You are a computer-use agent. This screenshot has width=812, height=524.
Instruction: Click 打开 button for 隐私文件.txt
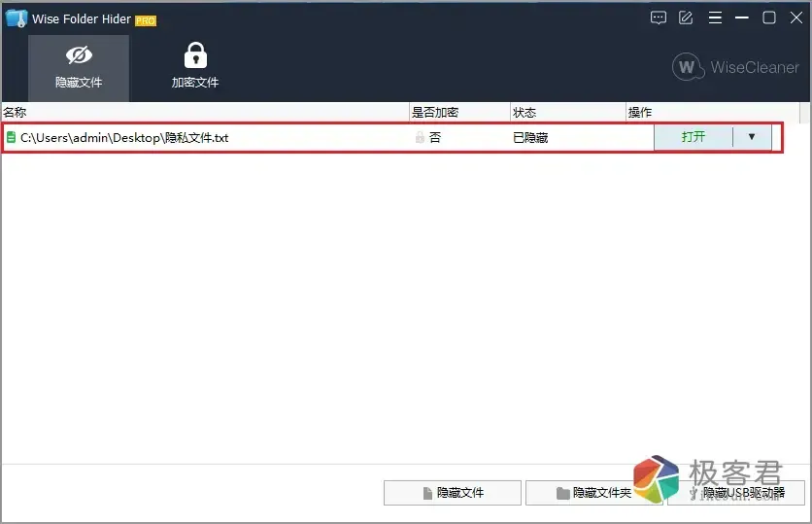point(694,137)
